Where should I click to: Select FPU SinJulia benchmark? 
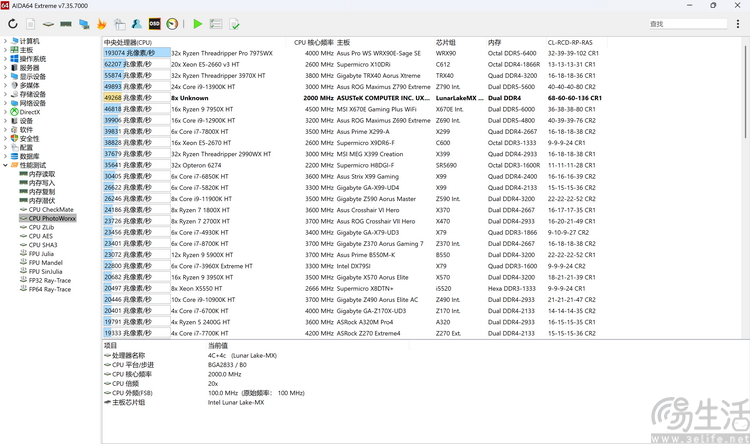[x=45, y=271]
